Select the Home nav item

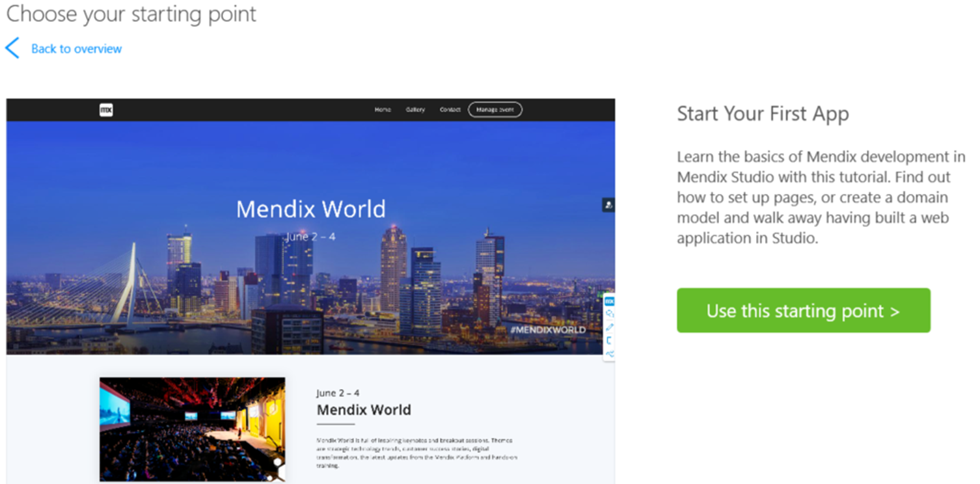pos(383,109)
